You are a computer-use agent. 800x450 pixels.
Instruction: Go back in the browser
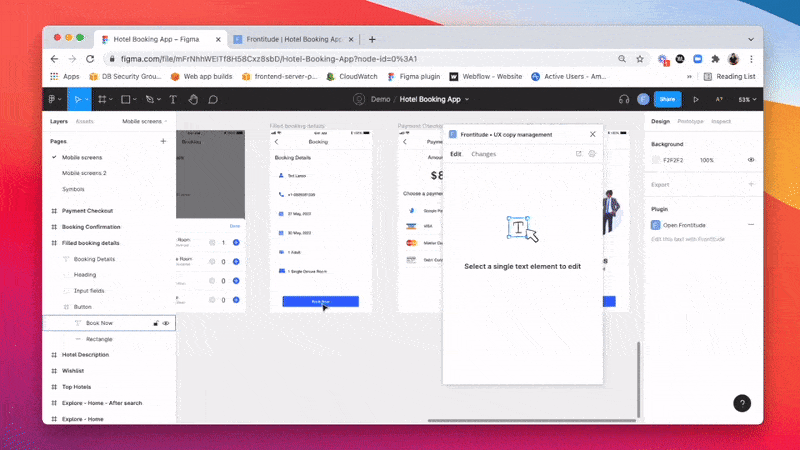click(x=55, y=59)
